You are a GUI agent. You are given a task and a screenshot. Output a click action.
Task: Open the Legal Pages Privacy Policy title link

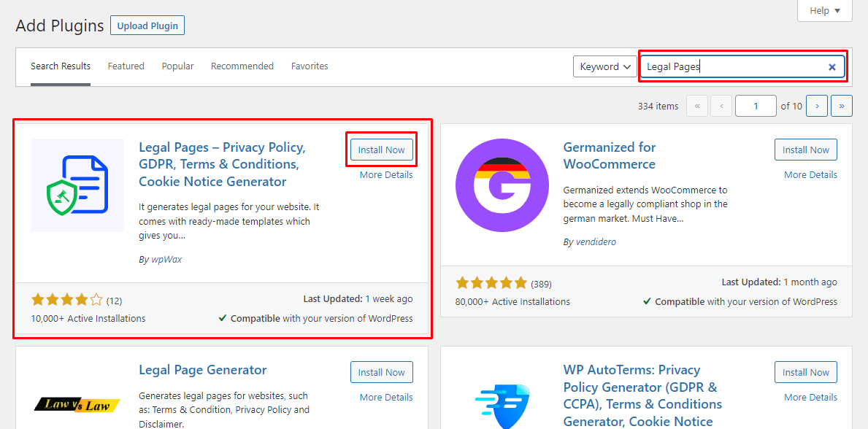[x=222, y=164]
